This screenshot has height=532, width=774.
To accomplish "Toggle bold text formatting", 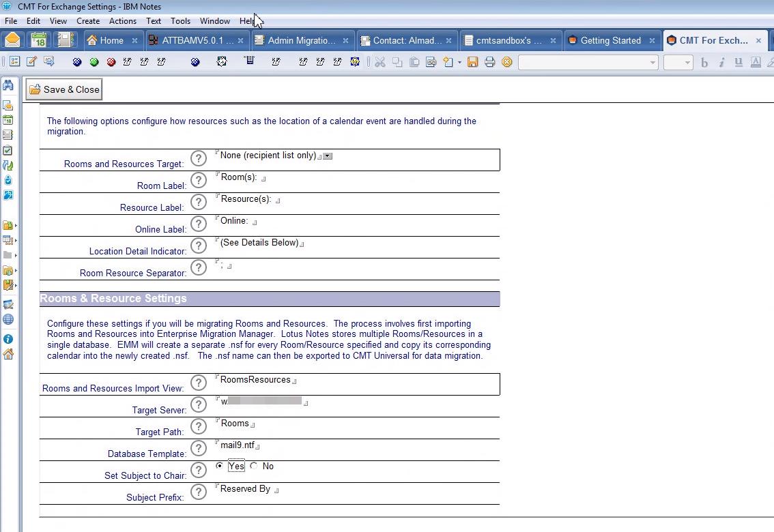I will pos(704,62).
